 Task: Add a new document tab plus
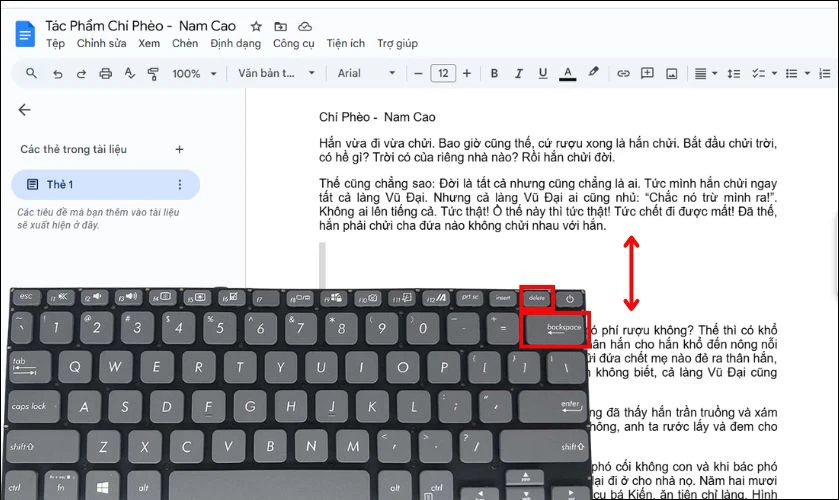coord(179,150)
